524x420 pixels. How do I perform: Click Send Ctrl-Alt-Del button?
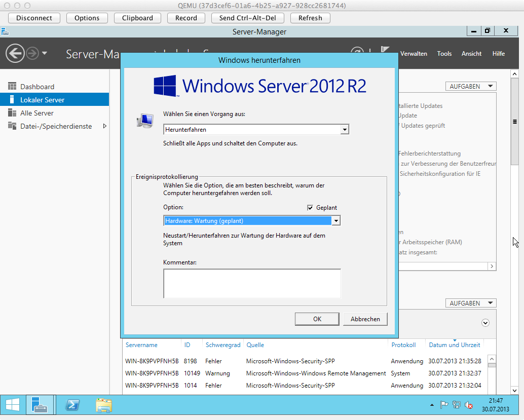[x=248, y=18]
